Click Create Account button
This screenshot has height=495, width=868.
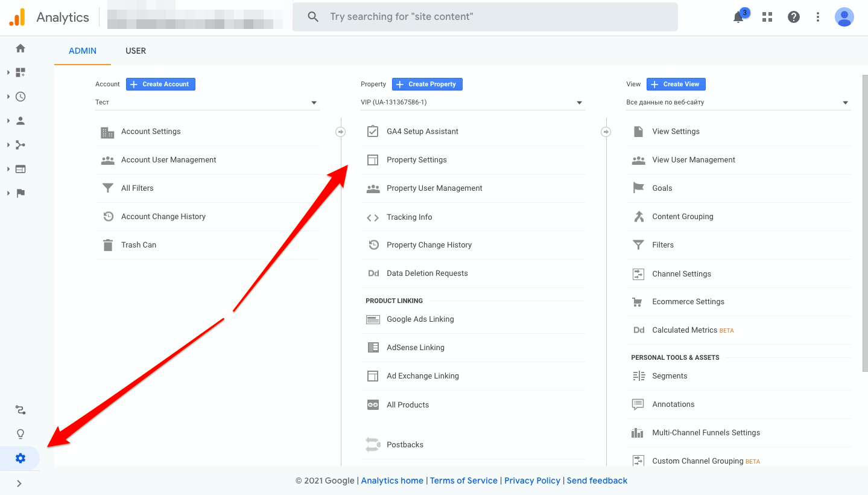(160, 84)
